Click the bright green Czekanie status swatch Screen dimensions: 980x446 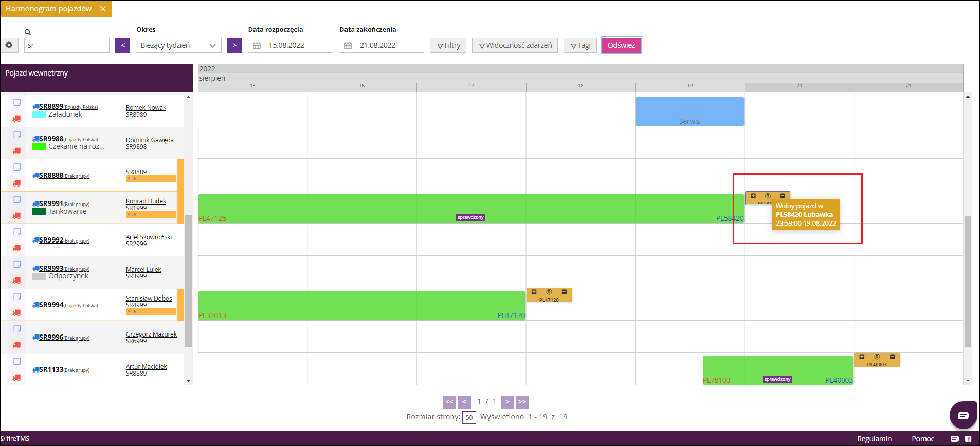click(x=39, y=147)
